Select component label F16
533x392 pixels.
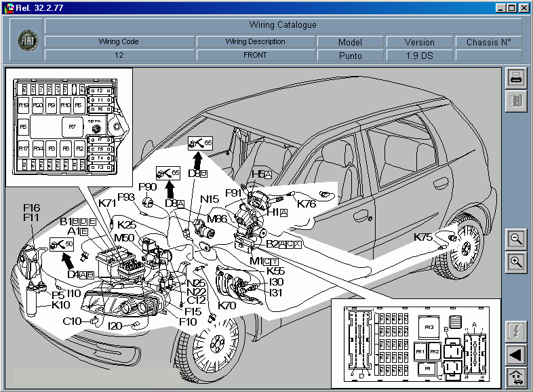pyautogui.click(x=32, y=208)
